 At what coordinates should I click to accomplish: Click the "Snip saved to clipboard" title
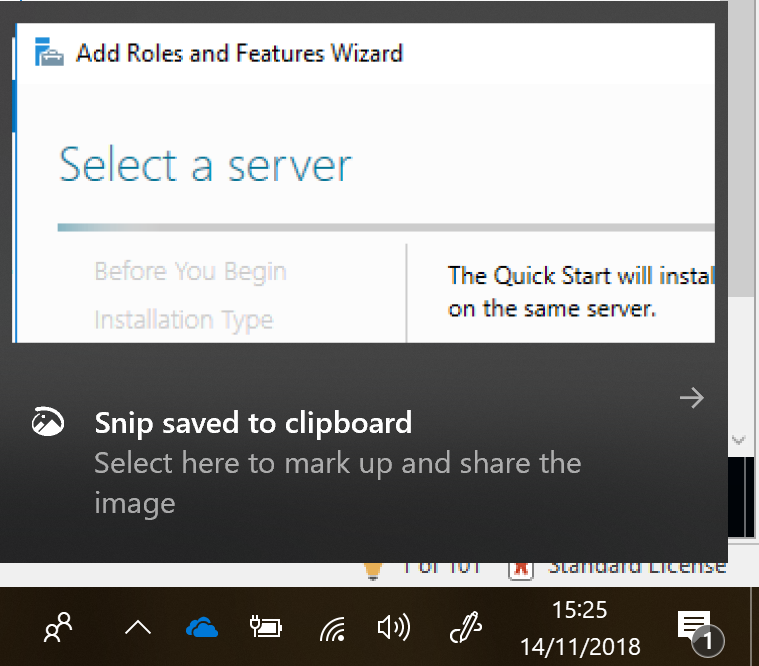[x=253, y=423]
